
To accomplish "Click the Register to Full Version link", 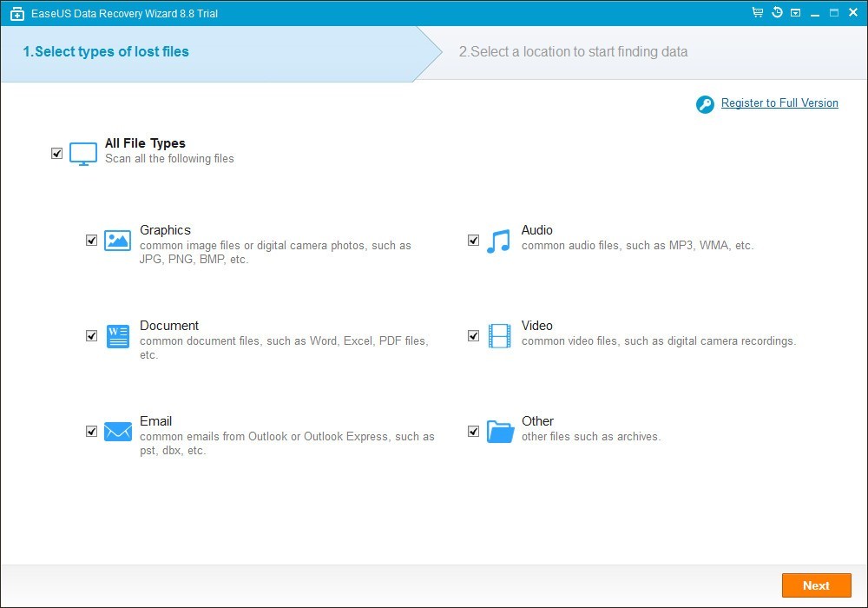I will 779,102.
